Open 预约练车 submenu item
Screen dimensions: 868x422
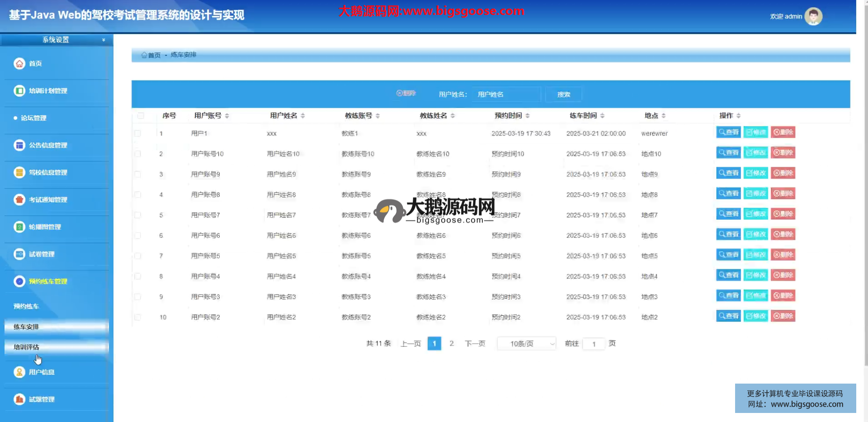pos(26,306)
